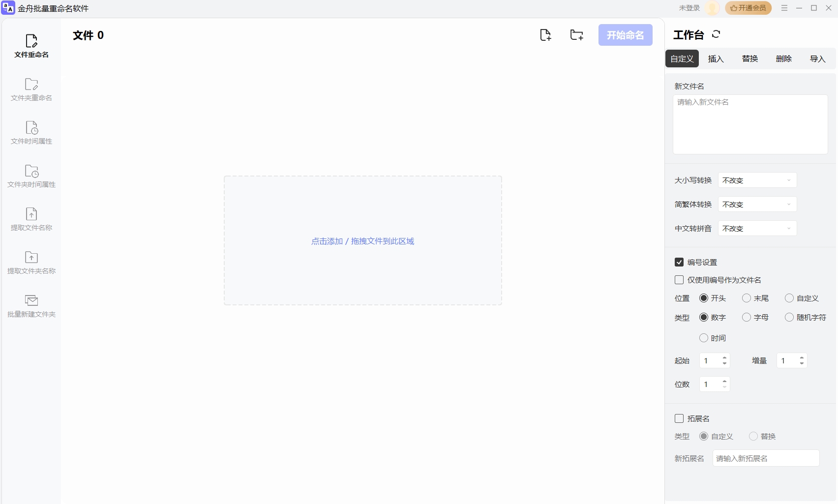
Task: Switch to the 替换 tab
Action: pos(750,59)
